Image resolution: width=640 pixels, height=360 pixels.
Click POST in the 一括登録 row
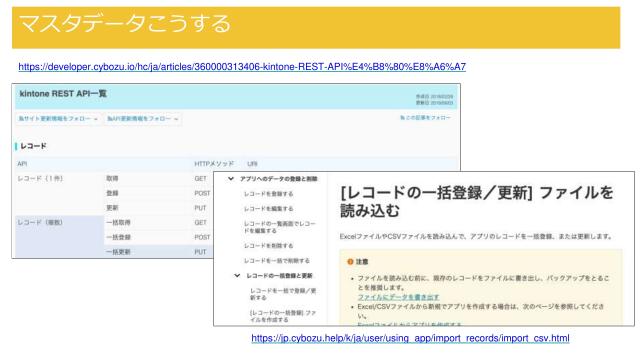202,237
